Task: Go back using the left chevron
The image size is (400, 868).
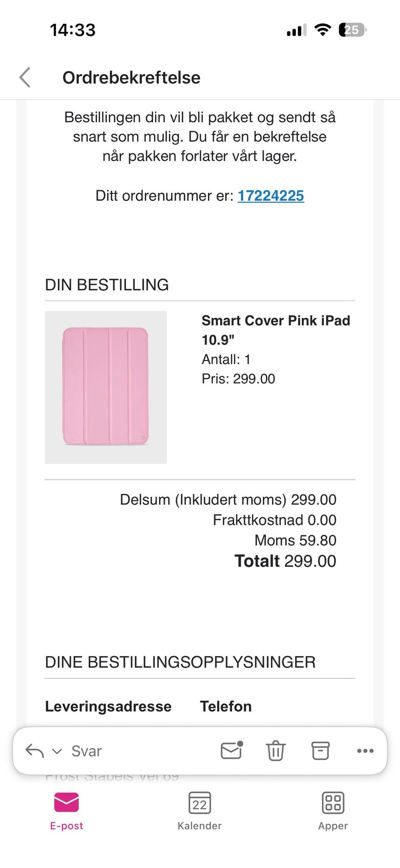Action: tap(25, 78)
